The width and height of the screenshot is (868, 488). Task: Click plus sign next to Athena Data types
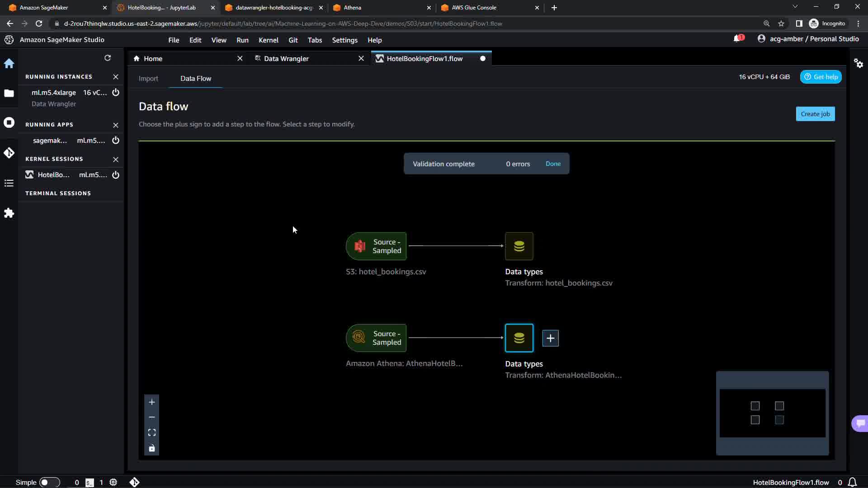[x=550, y=338]
